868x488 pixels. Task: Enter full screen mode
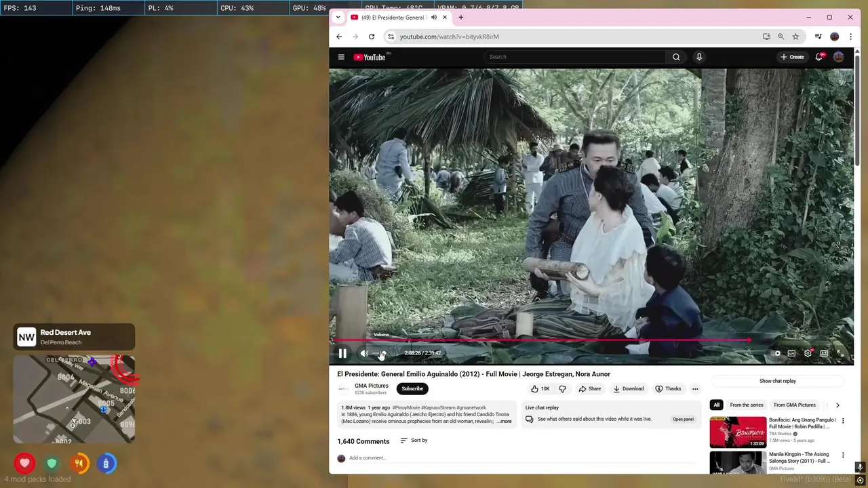(x=840, y=353)
